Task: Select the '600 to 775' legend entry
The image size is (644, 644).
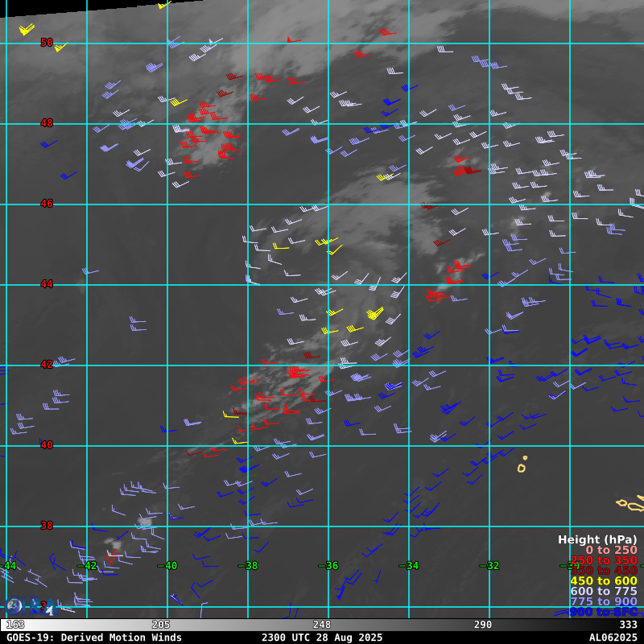Action: click(x=604, y=591)
